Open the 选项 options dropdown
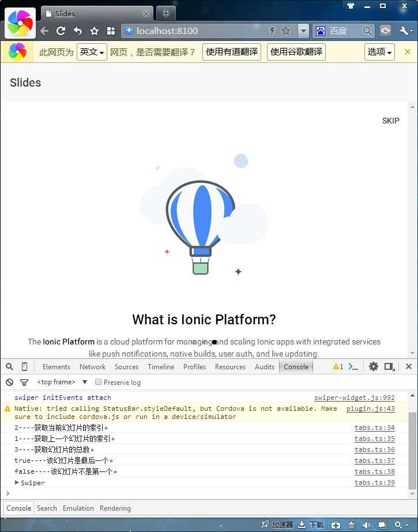Viewport: 418px width, 532px height. click(379, 52)
